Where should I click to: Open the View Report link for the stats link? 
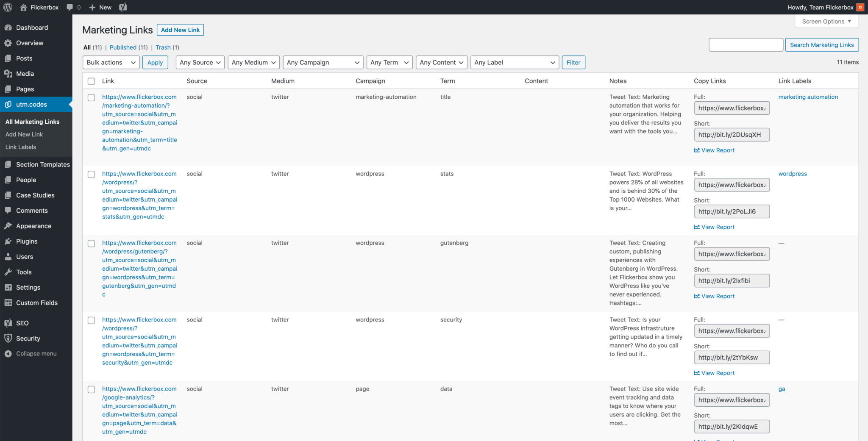714,227
